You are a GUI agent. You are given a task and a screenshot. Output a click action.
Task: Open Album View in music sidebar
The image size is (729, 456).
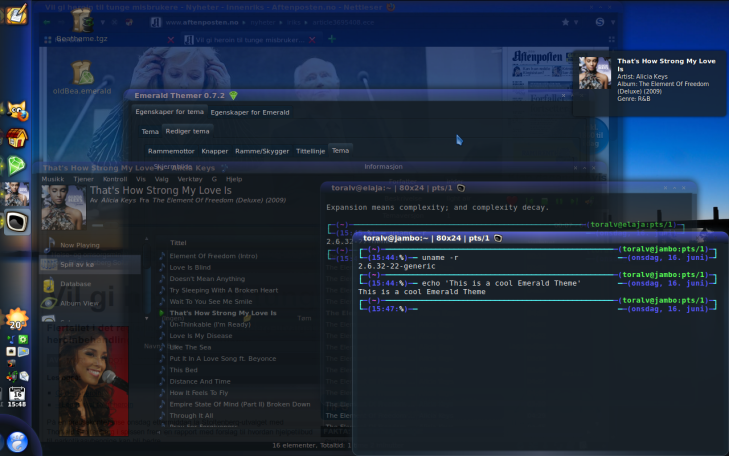(79, 303)
